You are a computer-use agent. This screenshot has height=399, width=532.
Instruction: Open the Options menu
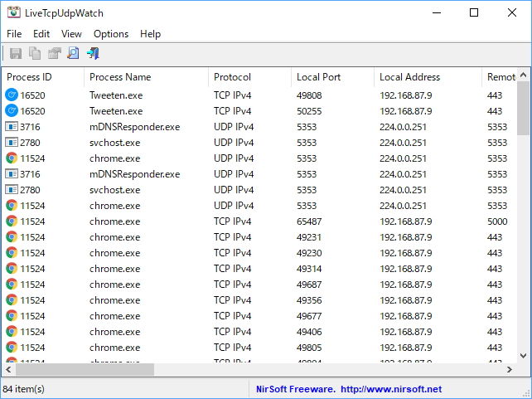coord(111,34)
